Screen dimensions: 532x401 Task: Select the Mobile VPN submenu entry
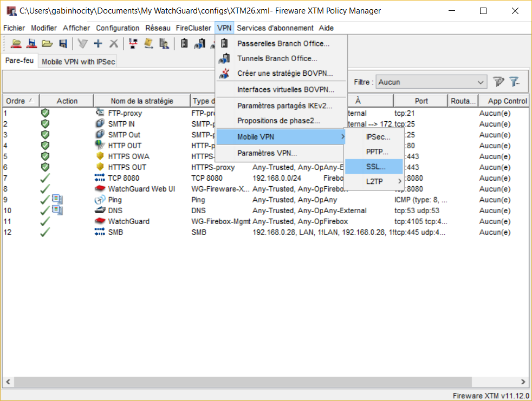(280, 137)
